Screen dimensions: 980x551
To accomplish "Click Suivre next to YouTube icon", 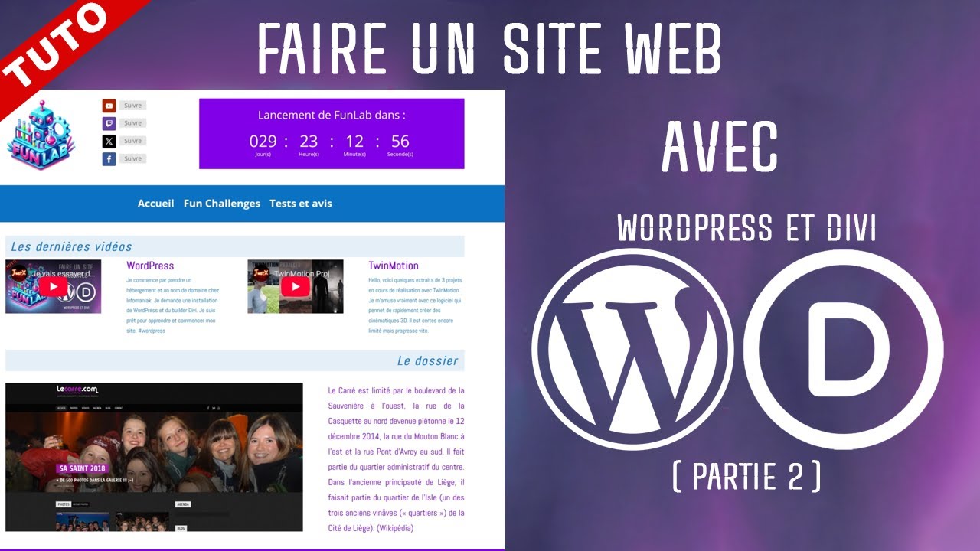I will 133,106.
